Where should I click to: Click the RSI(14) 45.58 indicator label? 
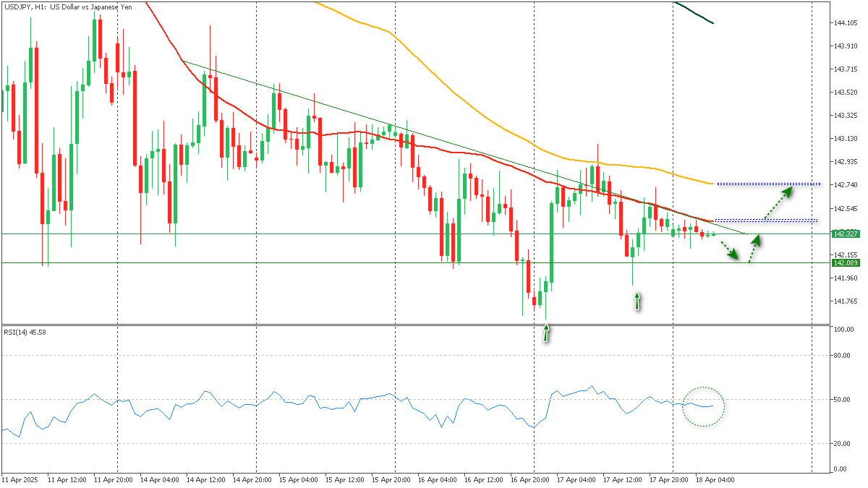click(x=25, y=333)
